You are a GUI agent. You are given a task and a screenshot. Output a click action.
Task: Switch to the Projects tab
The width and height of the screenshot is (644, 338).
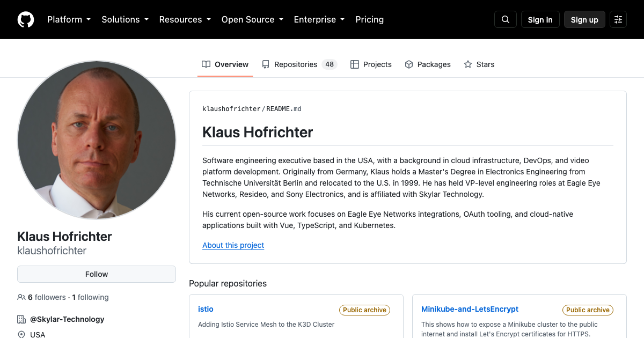[371, 64]
